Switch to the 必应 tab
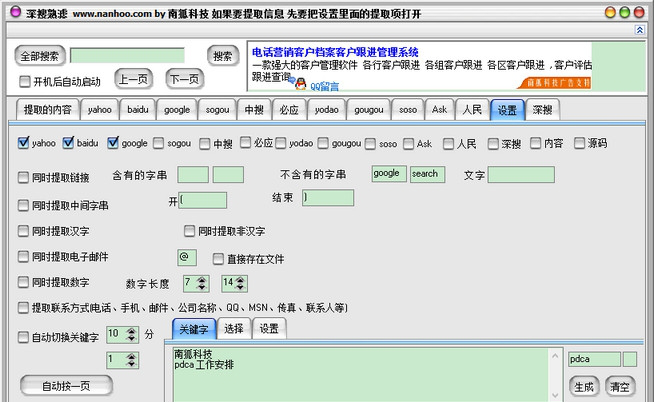 tap(289, 110)
